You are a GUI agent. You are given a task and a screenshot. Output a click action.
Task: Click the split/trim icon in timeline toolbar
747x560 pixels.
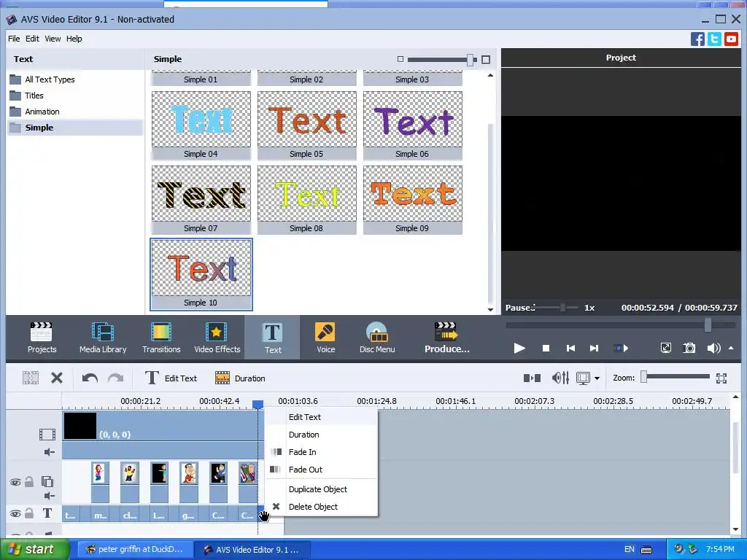tap(31, 378)
